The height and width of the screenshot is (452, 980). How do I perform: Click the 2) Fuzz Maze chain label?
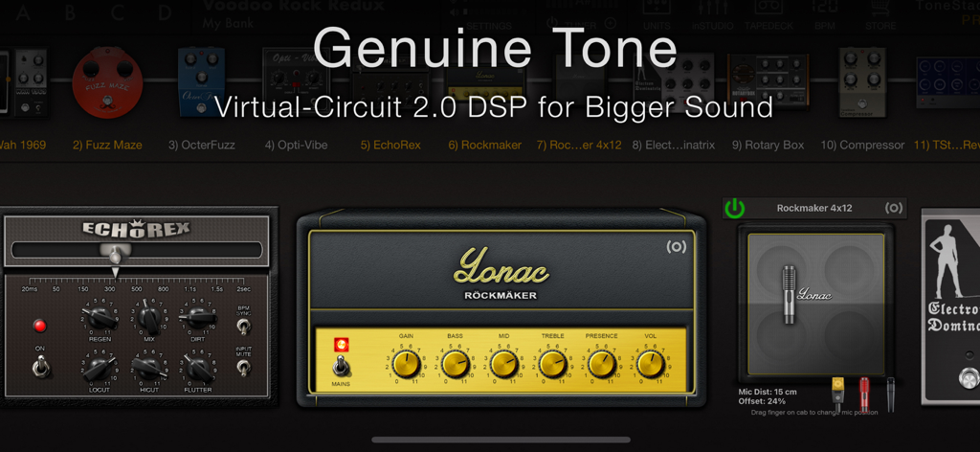(107, 145)
